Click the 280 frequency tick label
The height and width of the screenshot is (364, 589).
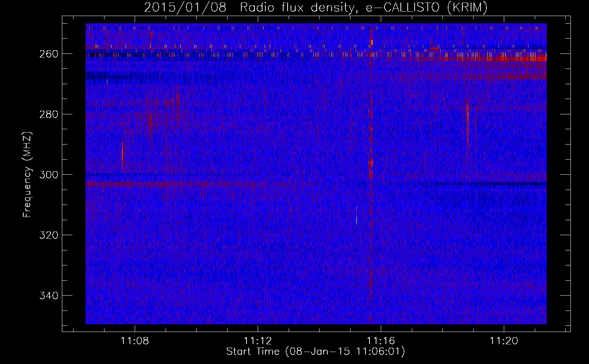click(x=49, y=114)
